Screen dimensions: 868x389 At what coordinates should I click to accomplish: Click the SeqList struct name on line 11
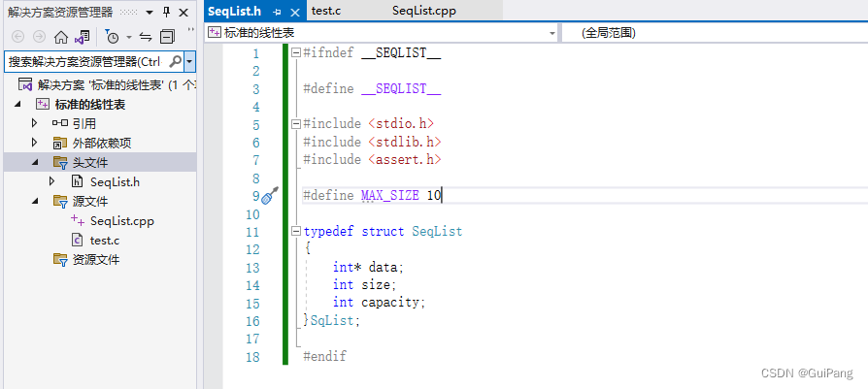(x=437, y=231)
